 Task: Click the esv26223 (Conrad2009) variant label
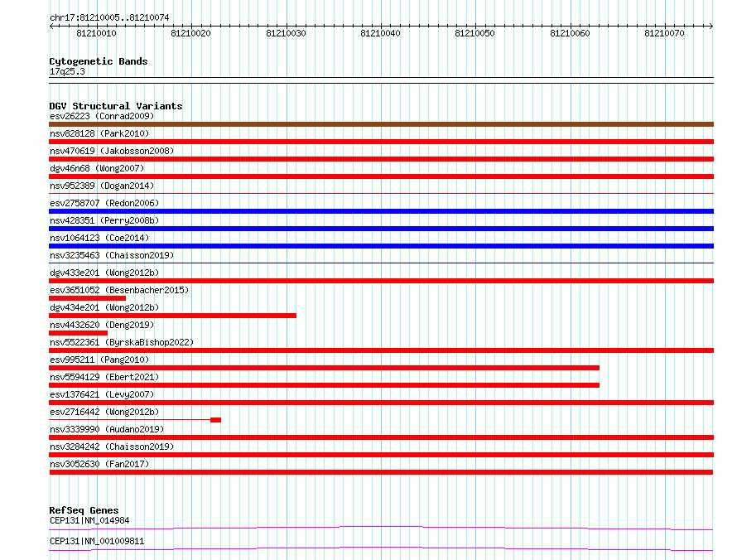(102, 116)
